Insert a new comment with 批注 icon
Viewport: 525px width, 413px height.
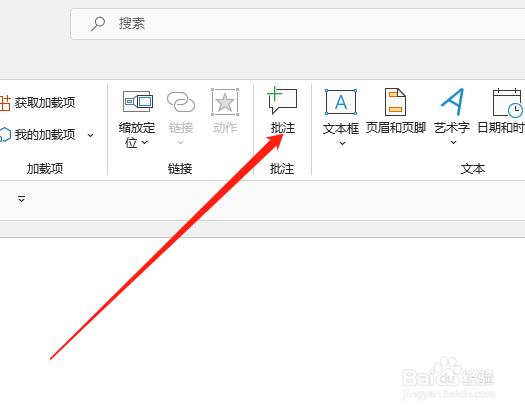coord(282,100)
